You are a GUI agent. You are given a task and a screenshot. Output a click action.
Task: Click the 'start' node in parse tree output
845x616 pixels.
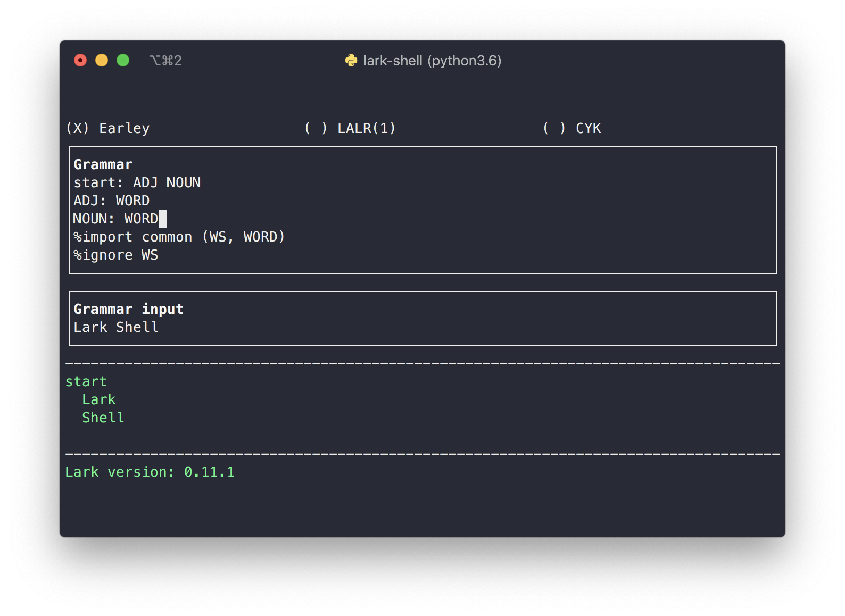tap(86, 381)
